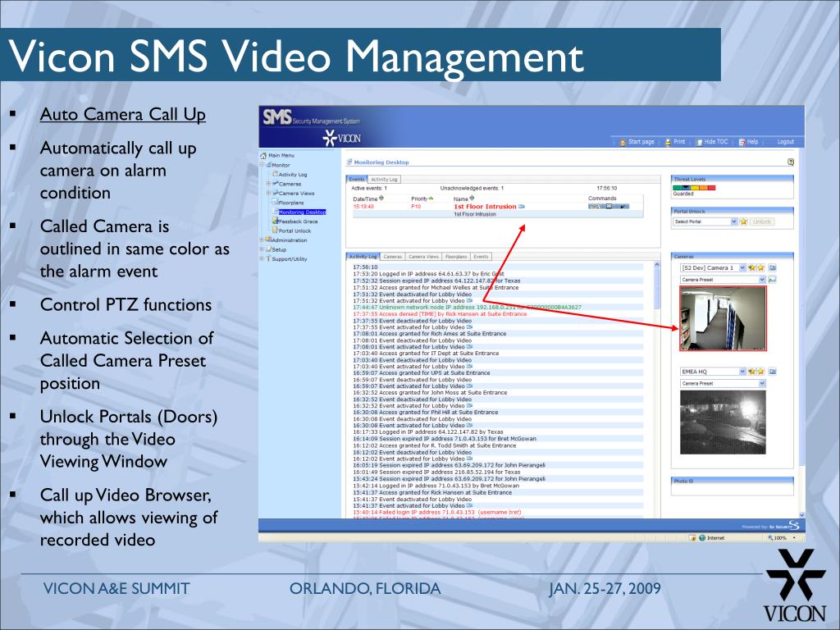
Task: Collapse the Monitor tree node
Action: [262, 164]
